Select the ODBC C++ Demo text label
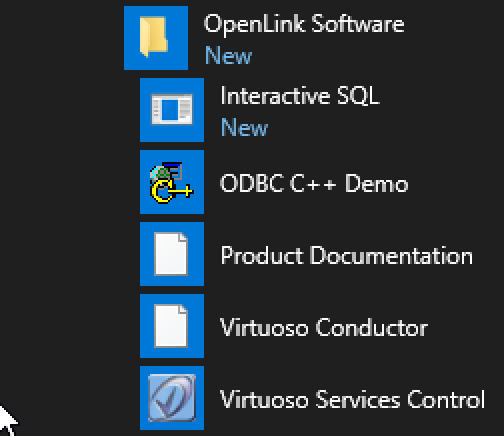 (314, 183)
